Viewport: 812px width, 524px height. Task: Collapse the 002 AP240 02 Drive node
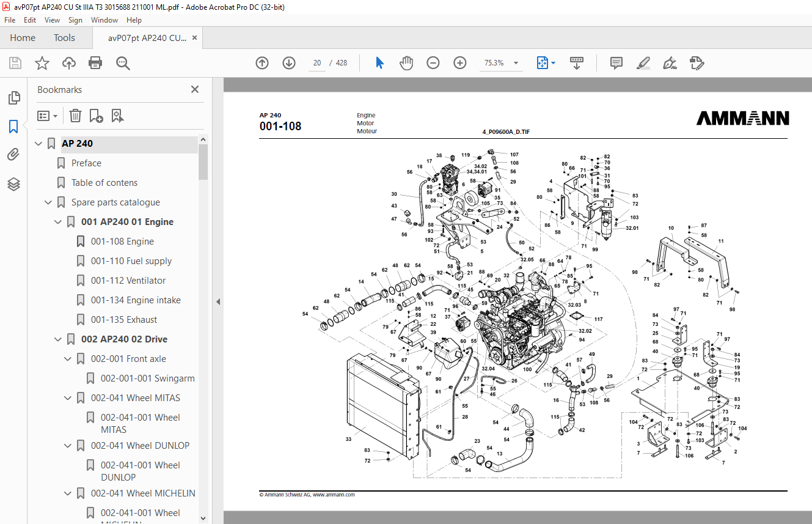pos(57,339)
